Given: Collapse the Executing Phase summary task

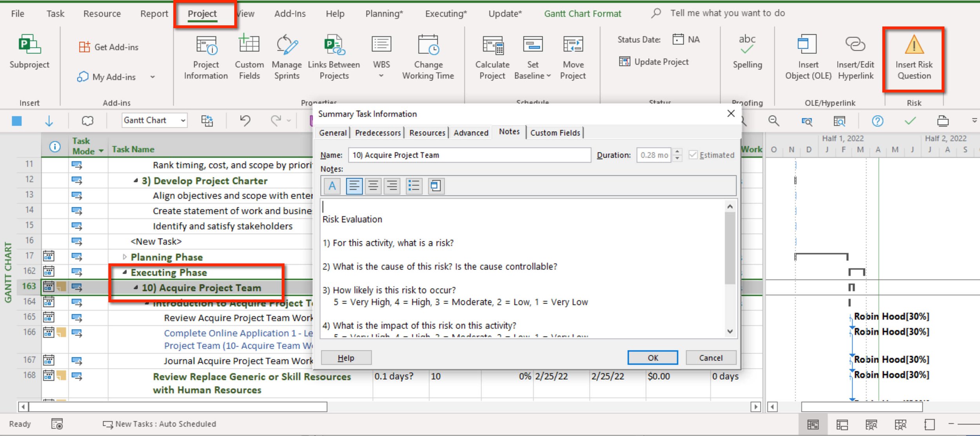Looking at the screenshot, I should coord(125,272).
